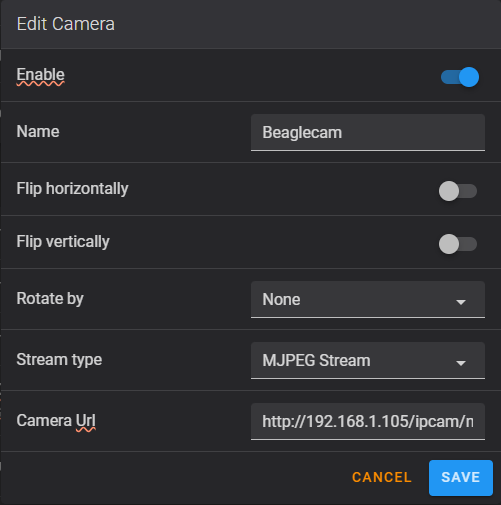Click the Flip horizontally label
The image size is (501, 505).
[x=72, y=189]
